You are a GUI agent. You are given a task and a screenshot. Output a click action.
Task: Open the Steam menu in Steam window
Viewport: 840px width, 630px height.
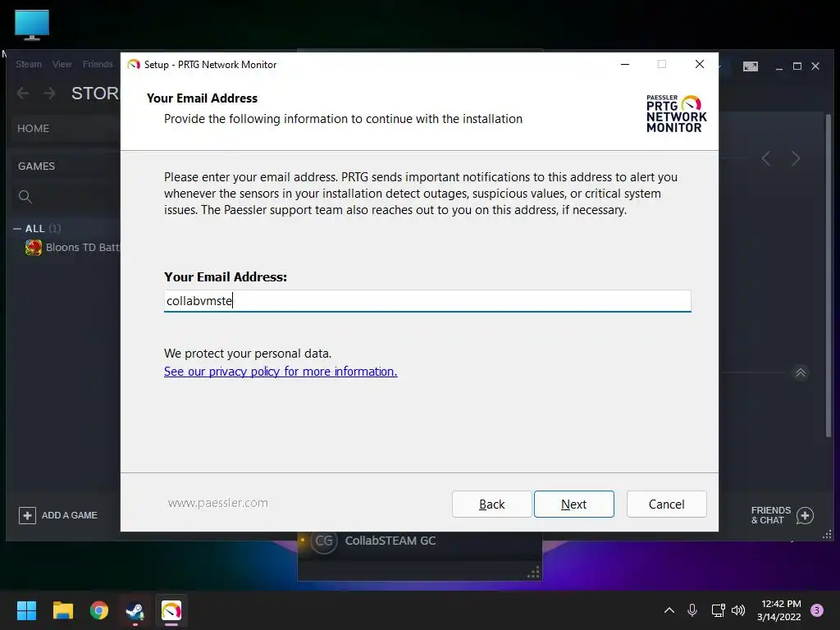[29, 64]
